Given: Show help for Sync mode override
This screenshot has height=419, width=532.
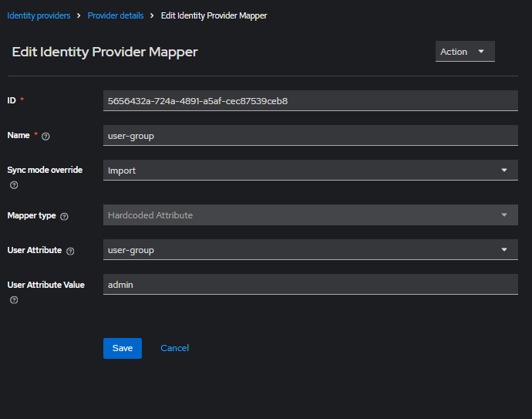Looking at the screenshot, I should (14, 185).
